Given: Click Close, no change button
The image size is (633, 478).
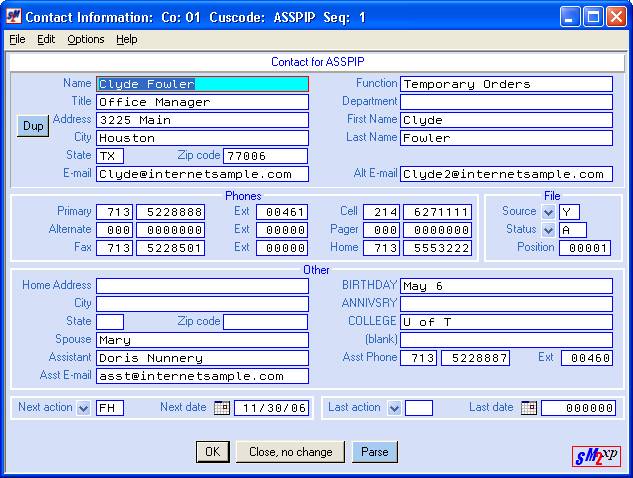Looking at the screenshot, I should pyautogui.click(x=291, y=452).
